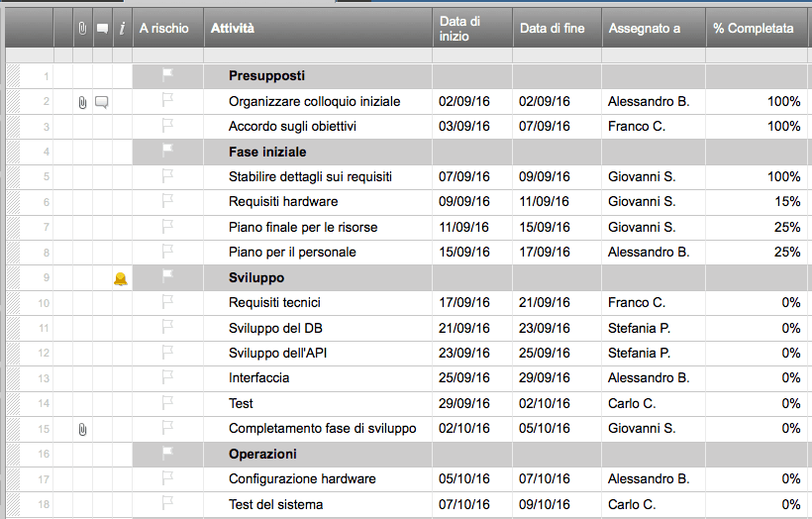This screenshot has height=519, width=812.
Task: Click the Stefania P. assignee on Sviluppo del DB
Action: [654, 328]
